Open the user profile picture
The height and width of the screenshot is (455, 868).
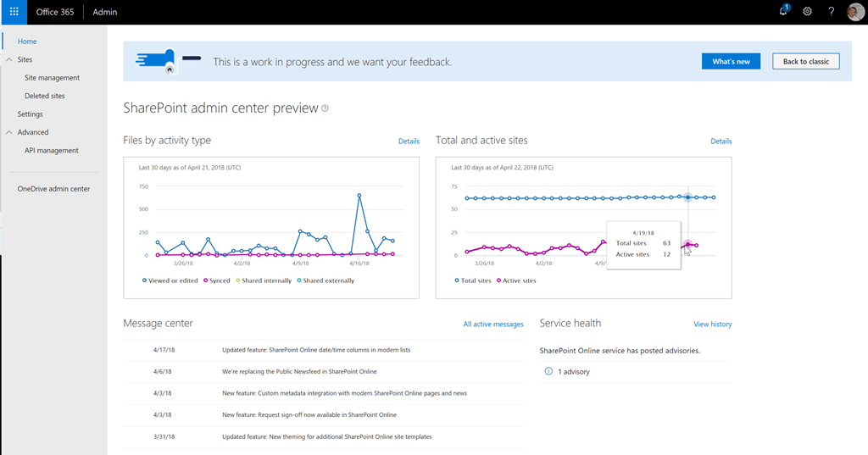pos(855,12)
